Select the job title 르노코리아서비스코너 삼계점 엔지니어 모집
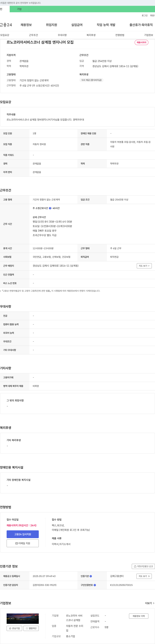 pos(40,42)
